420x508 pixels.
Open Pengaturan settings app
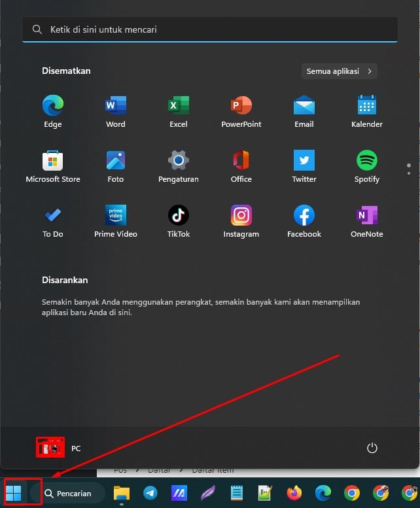click(179, 166)
